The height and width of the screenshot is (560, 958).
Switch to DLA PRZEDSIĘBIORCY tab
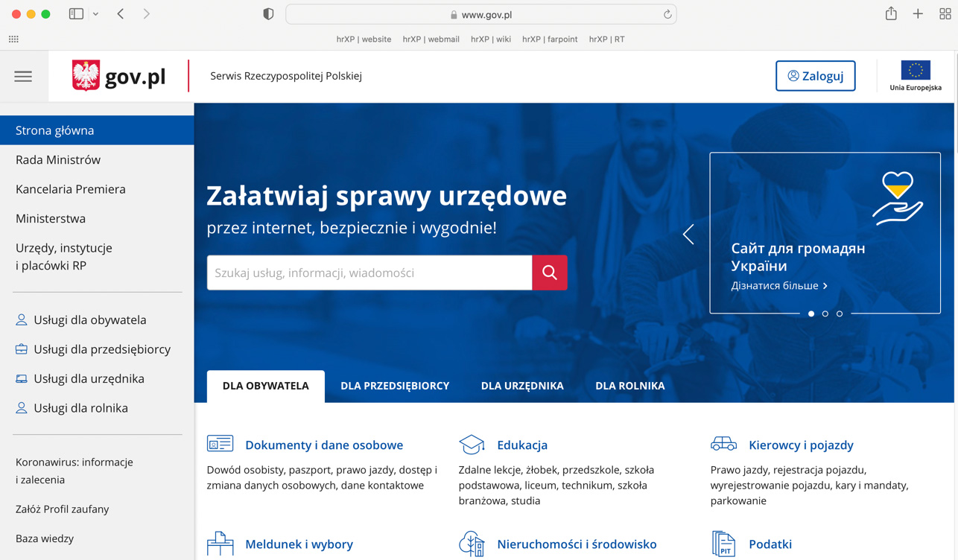[x=395, y=386]
